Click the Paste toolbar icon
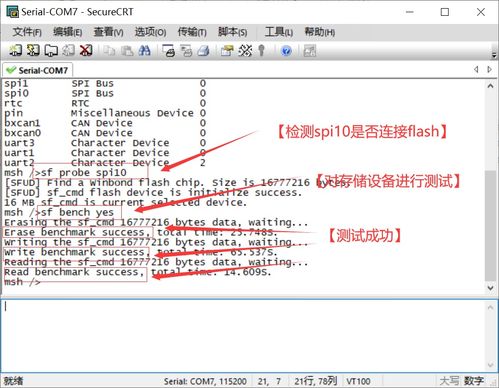Screen dimensions: 499x388 (x=127, y=51)
